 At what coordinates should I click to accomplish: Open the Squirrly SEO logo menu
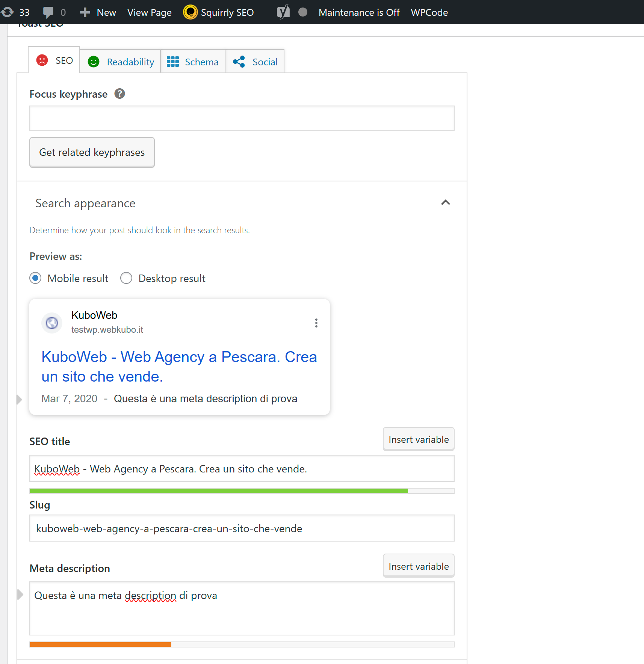point(190,12)
